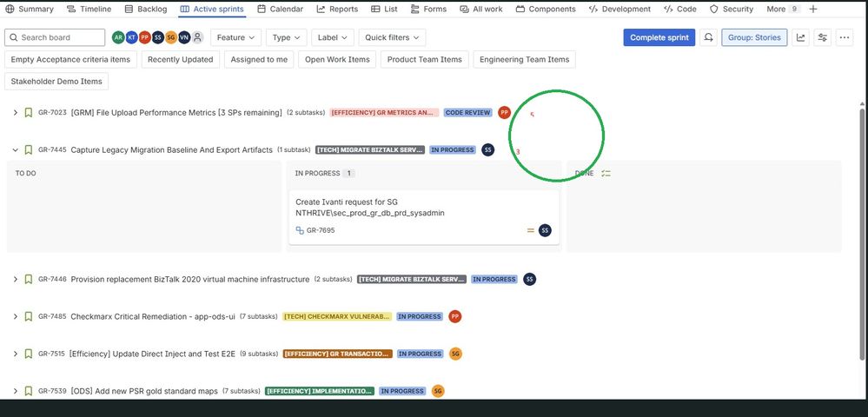Open the Quick filters dropdown
Screen dimensions: 868x417
(392, 37)
